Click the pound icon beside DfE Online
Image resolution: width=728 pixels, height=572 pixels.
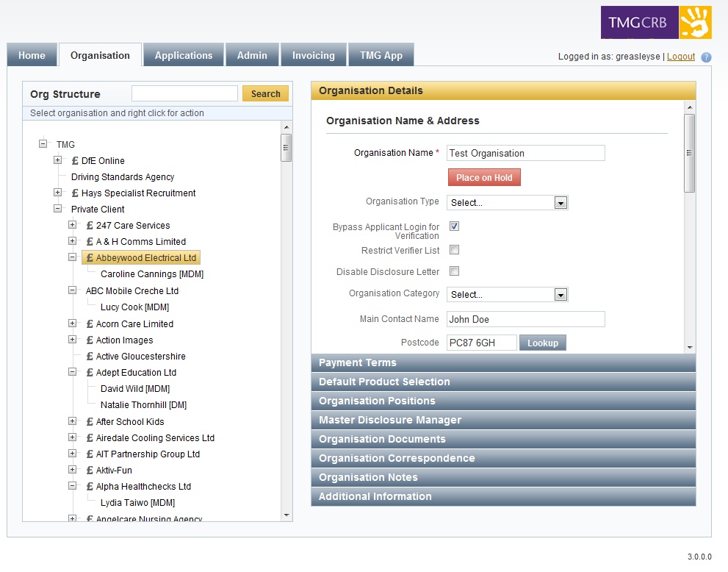pos(75,161)
